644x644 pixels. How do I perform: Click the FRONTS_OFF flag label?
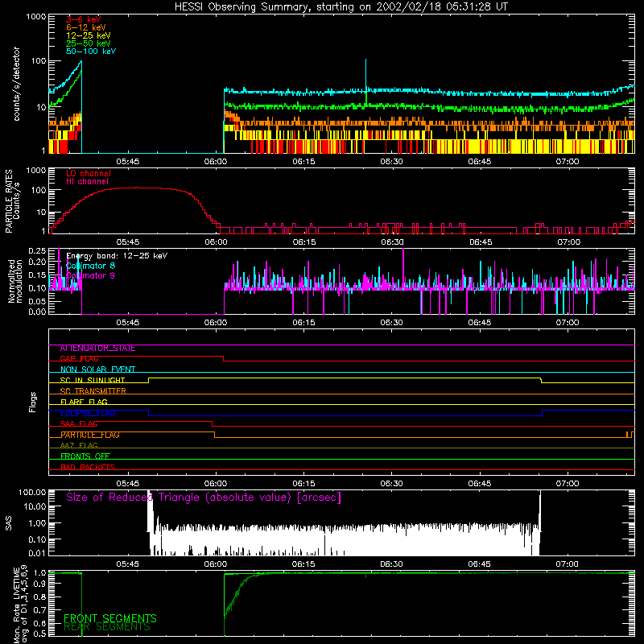pos(85,456)
